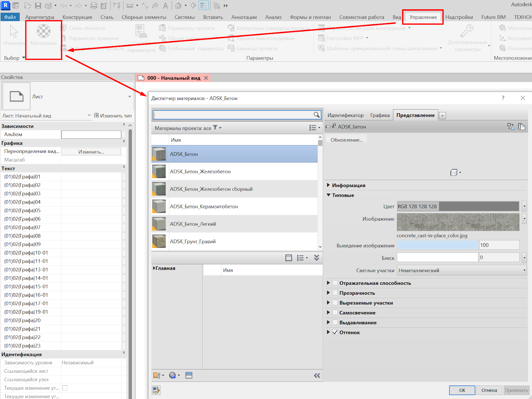Add an asset with the plus tab button

pyautogui.click(x=443, y=116)
